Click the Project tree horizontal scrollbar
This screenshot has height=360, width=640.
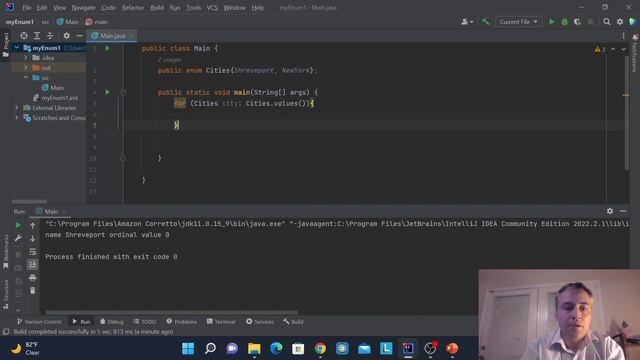coord(29,202)
